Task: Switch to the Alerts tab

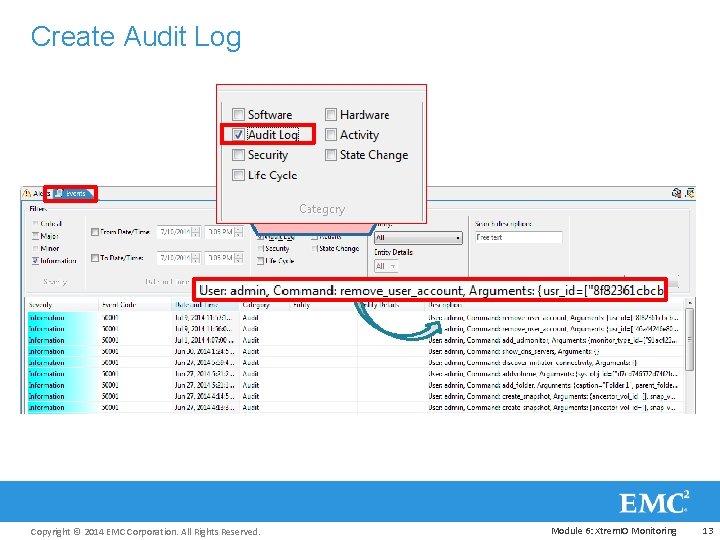Action: [36, 193]
